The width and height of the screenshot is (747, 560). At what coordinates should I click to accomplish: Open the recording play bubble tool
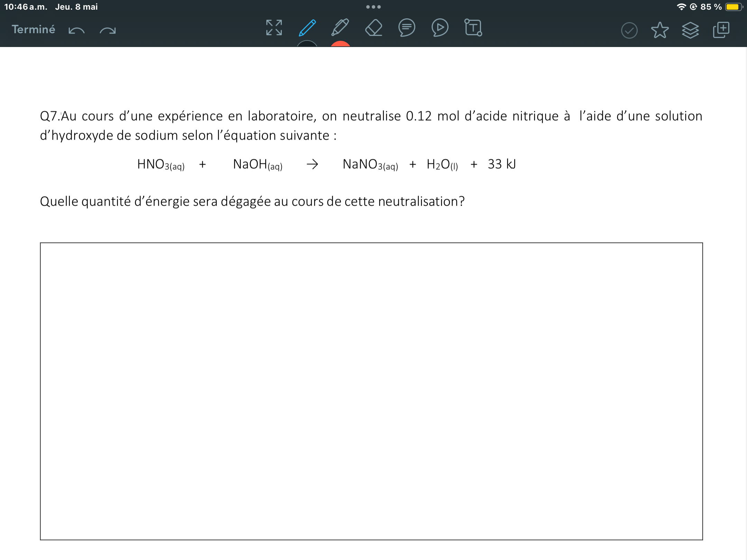(440, 28)
